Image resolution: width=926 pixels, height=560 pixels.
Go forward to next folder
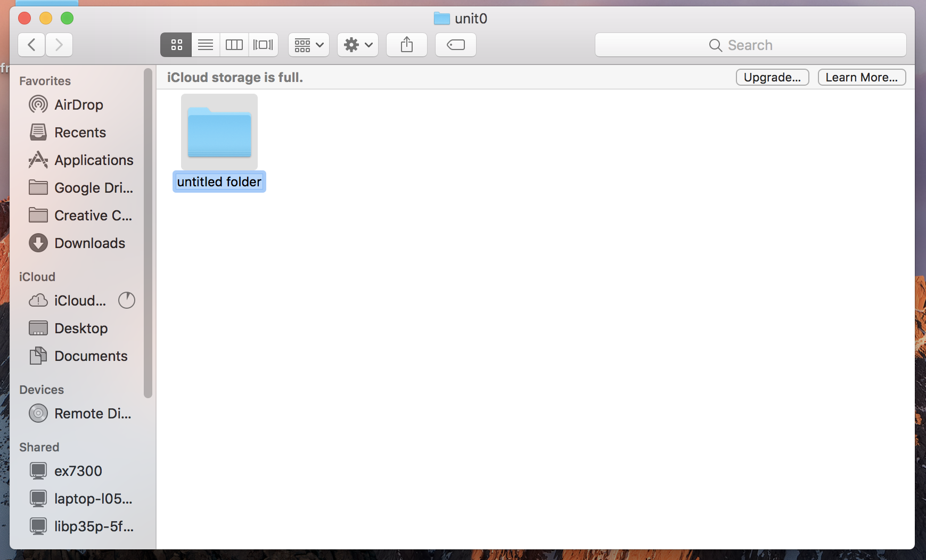[59, 45]
